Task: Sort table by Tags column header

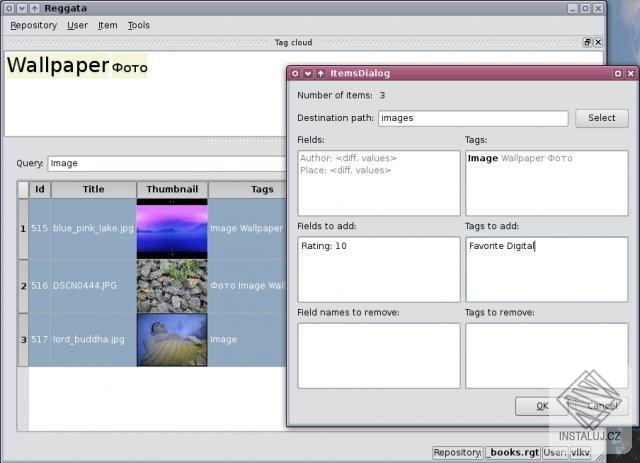Action: (247, 189)
